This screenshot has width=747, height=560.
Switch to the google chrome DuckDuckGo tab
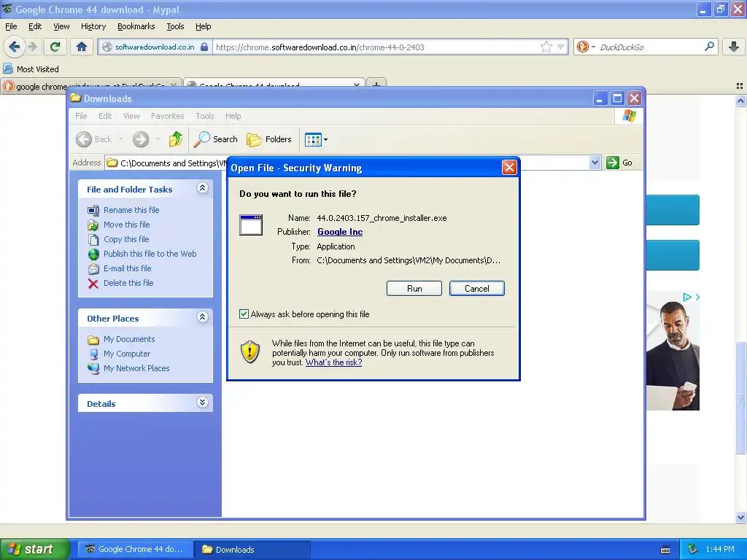(91, 85)
